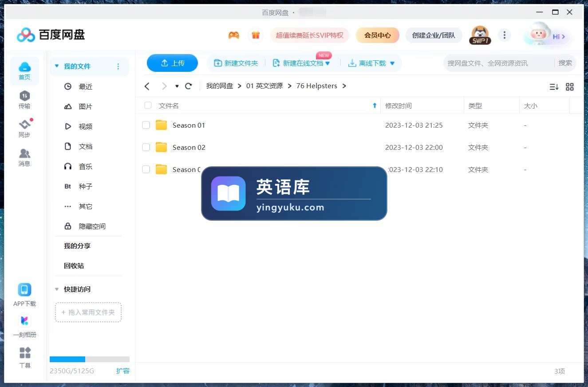Open the sort order icon
The image size is (588, 387).
[x=554, y=87]
